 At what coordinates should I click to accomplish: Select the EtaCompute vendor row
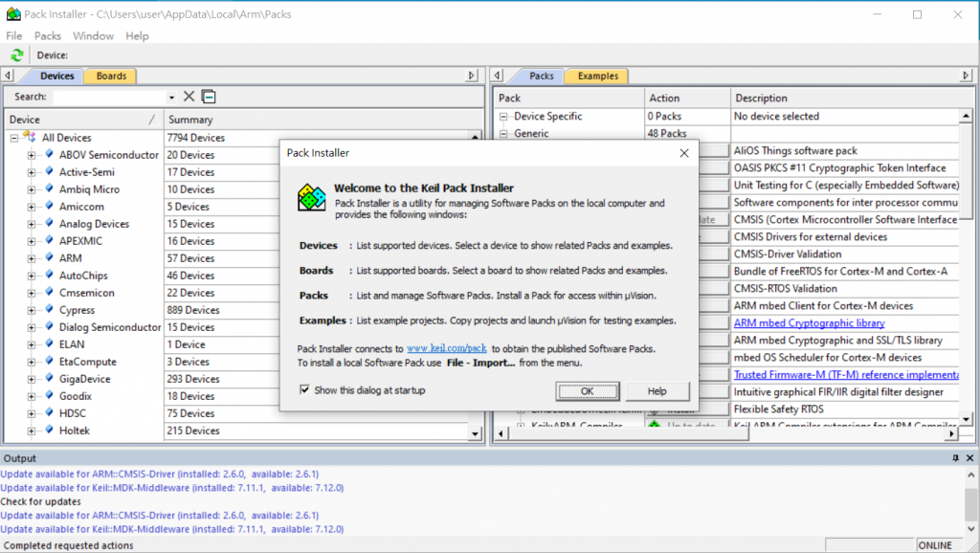coord(87,362)
